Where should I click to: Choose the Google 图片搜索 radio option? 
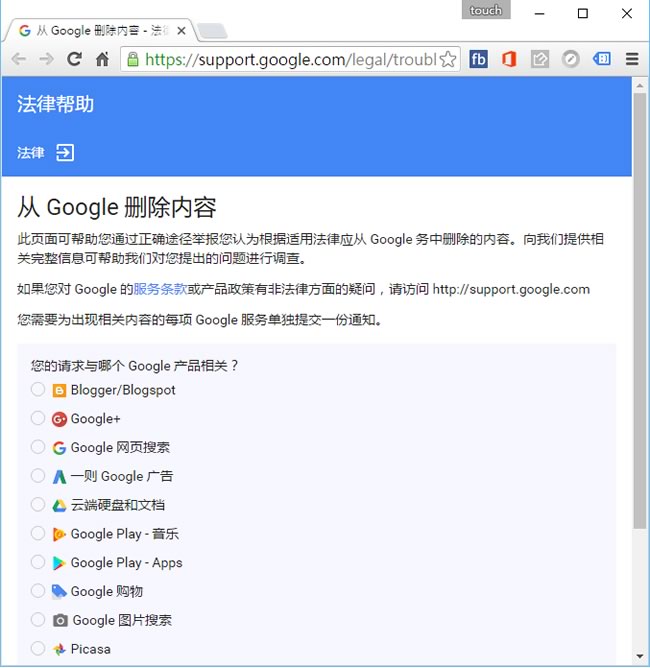38,619
